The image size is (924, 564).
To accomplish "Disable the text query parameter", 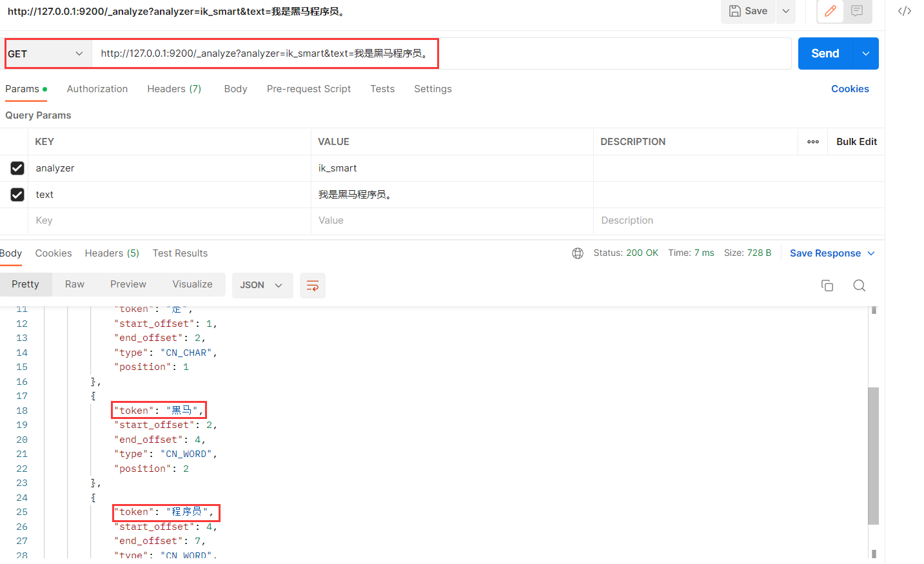I will 17,194.
